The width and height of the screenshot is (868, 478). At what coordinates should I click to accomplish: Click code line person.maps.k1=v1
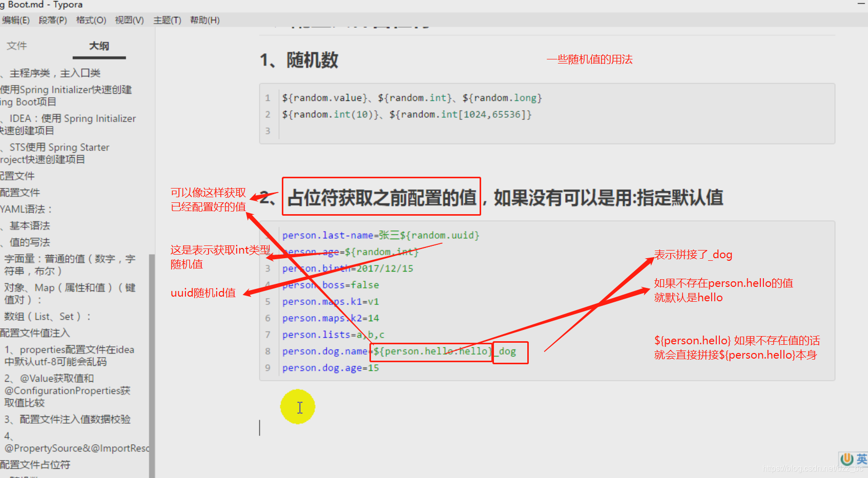pos(330,301)
